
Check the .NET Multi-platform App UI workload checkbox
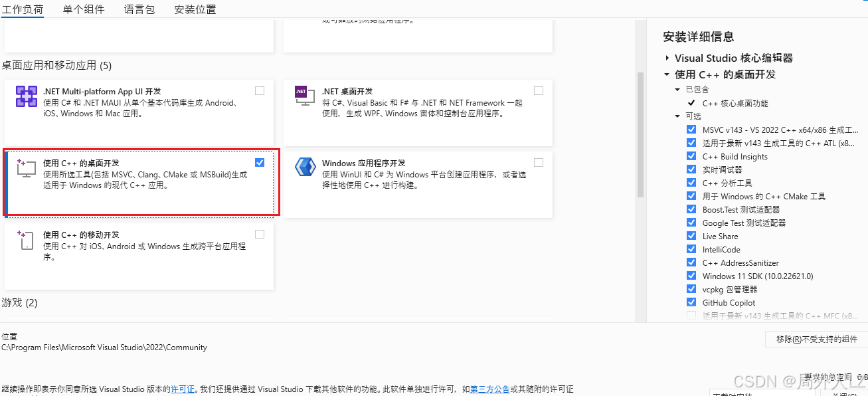coord(260,90)
